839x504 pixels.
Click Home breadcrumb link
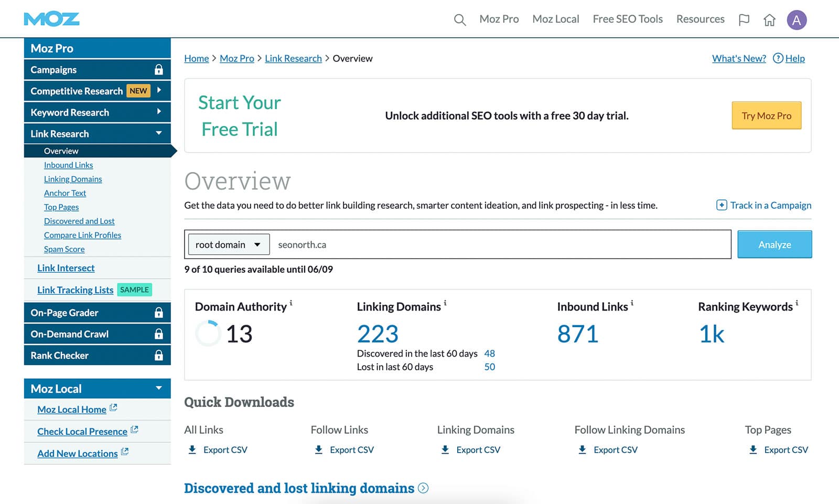click(x=197, y=58)
